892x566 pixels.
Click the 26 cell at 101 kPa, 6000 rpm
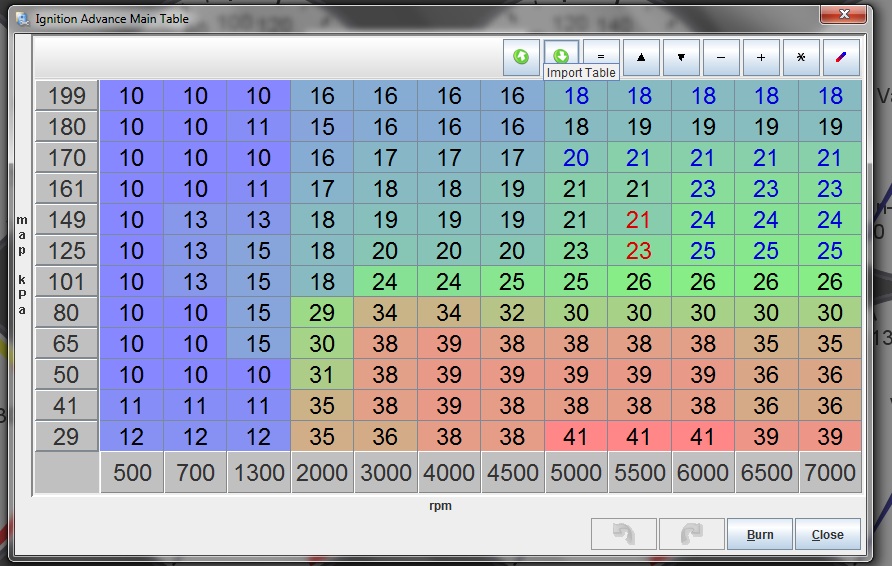(x=703, y=282)
